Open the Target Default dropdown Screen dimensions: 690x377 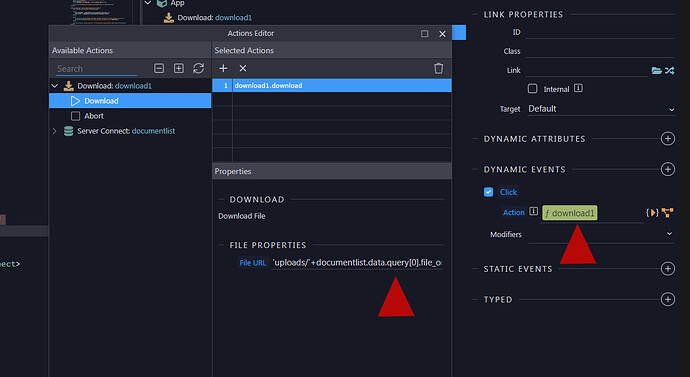click(x=601, y=109)
